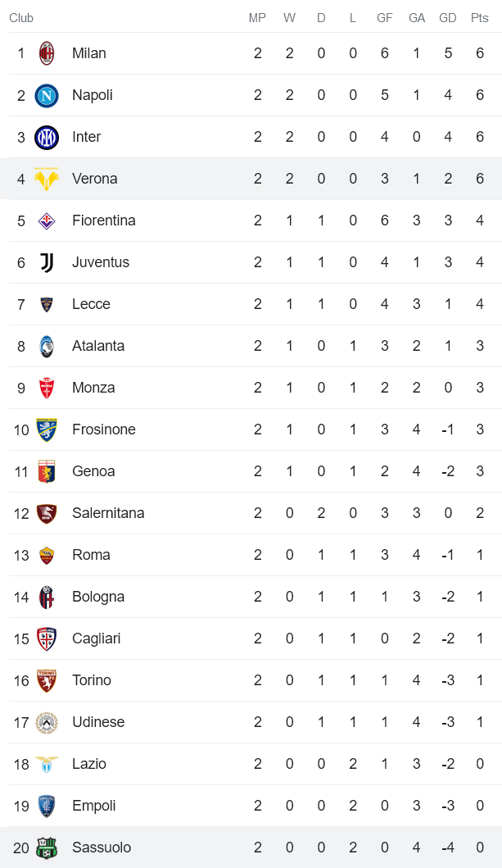The width and height of the screenshot is (502, 868).
Task: Click the Inter club crest
Action: tap(47, 137)
